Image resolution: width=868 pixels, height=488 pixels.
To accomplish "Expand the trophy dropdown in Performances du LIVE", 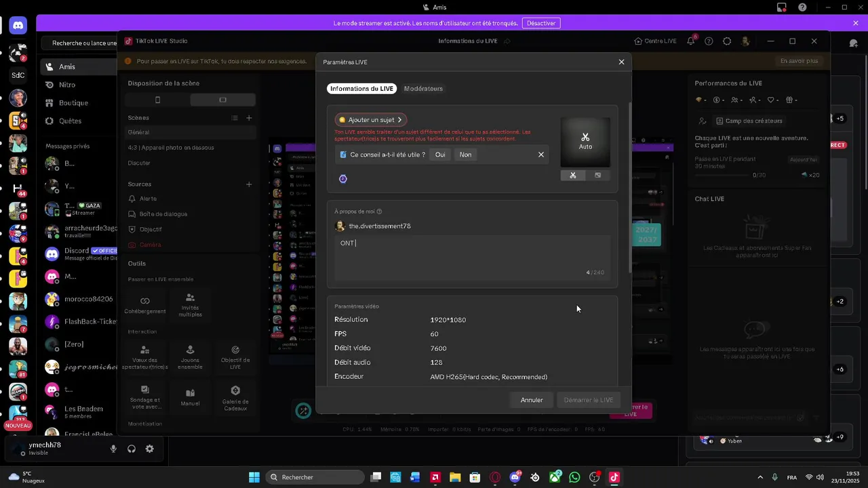I will 702,100.
